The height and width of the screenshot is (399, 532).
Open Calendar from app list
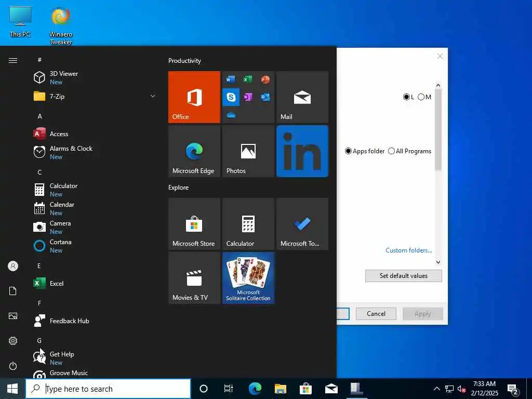[x=95, y=208]
